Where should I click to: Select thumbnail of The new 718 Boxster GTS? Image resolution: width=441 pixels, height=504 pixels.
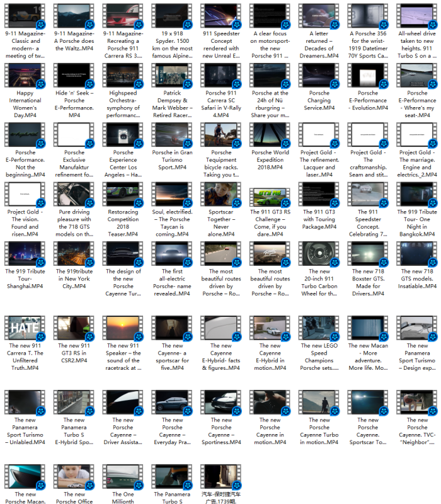(368, 254)
